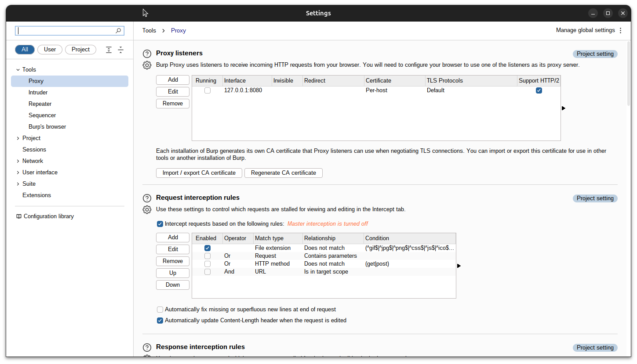
Task: Toggle Running checkbox for 127.0.0.1:8080 listener
Action: pyautogui.click(x=207, y=90)
